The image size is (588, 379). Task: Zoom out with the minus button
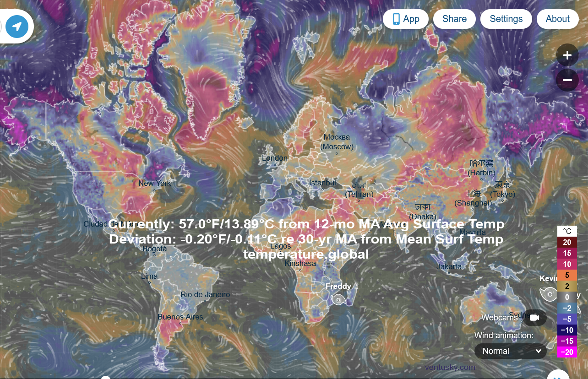coord(567,80)
